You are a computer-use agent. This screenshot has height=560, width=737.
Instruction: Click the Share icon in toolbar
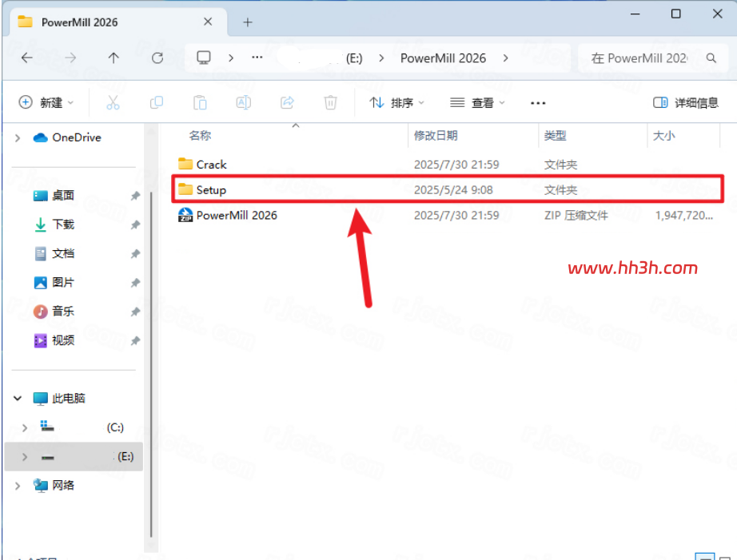point(287,102)
